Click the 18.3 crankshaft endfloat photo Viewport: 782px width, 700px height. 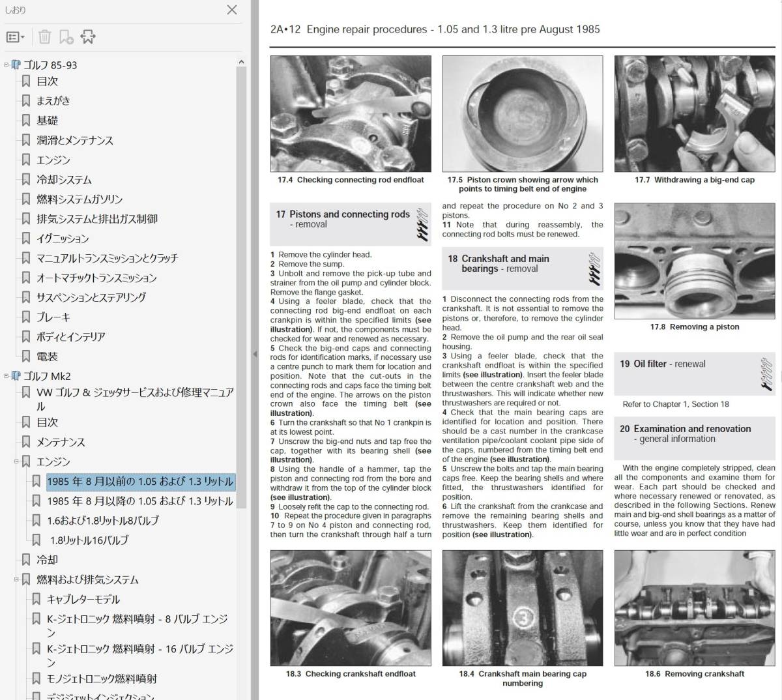pyautogui.click(x=351, y=608)
